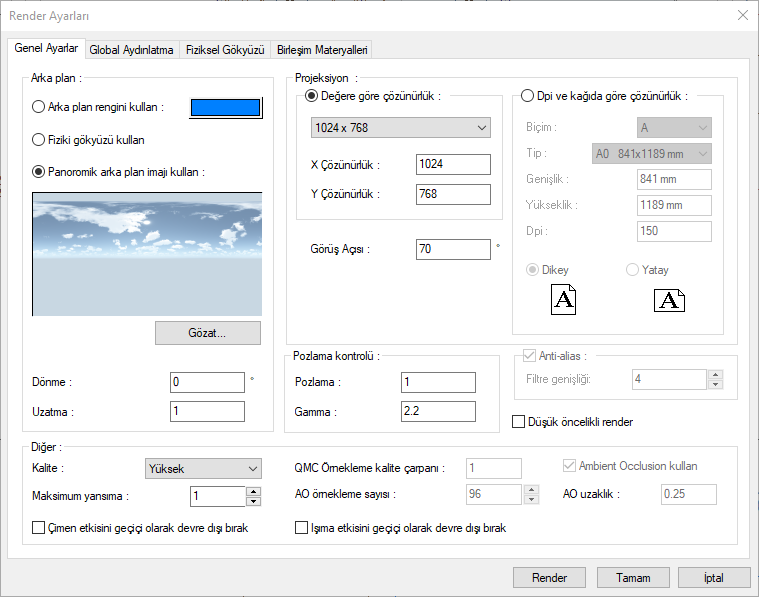Click the portrait (Dikey) page orientation icon

pos(564,299)
